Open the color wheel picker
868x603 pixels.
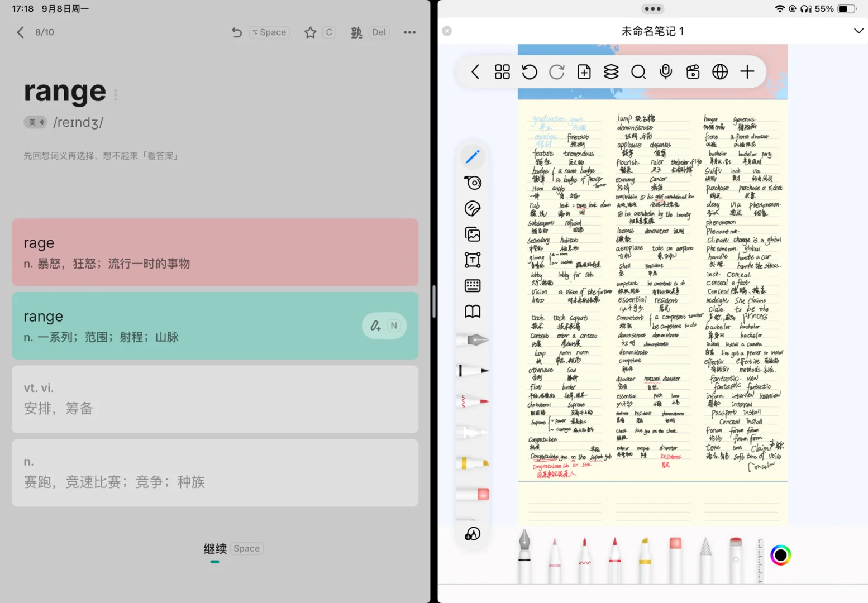(780, 555)
